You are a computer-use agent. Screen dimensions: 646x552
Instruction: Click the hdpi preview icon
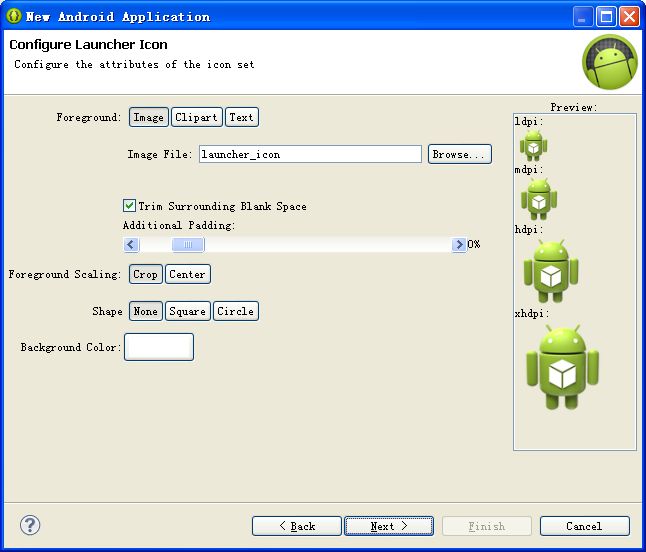[x=551, y=272]
